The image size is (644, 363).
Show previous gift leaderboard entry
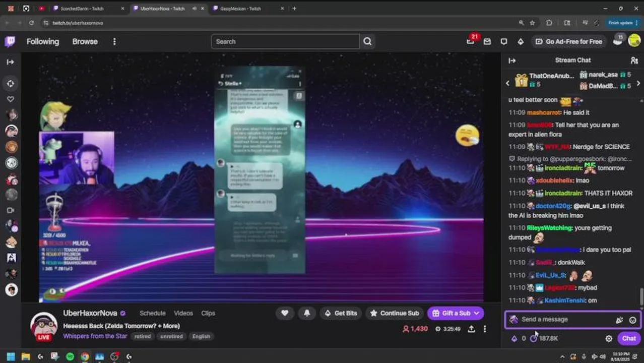point(508,83)
